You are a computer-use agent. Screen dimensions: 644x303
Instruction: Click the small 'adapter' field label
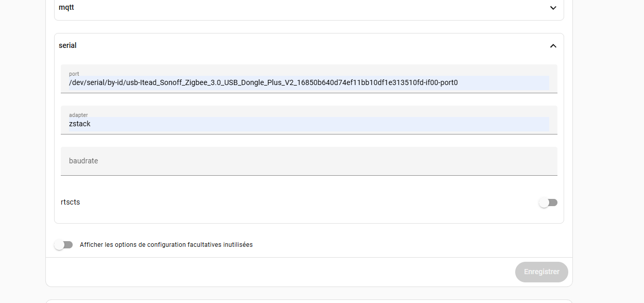tap(78, 115)
